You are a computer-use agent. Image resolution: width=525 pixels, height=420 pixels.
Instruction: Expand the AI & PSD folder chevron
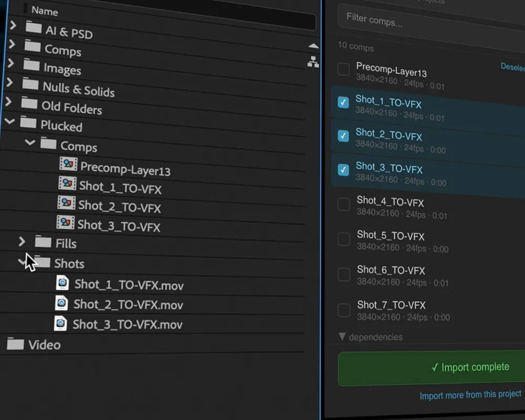pos(13,25)
